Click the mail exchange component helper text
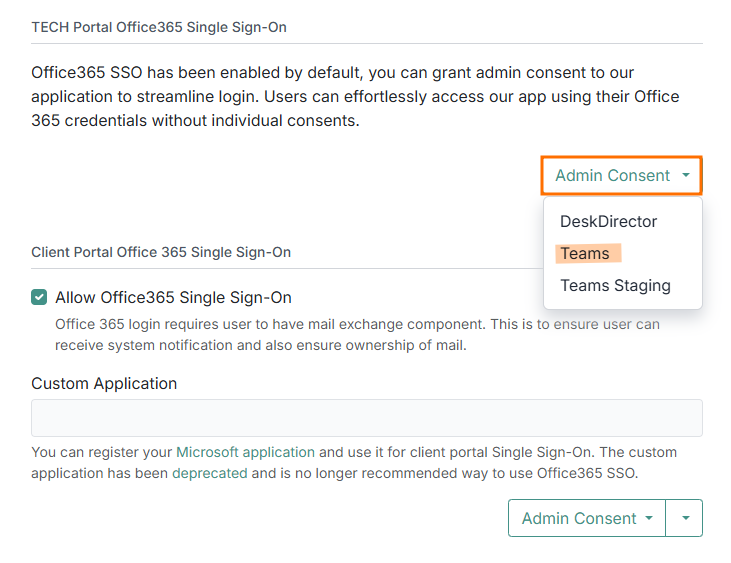 [x=357, y=335]
